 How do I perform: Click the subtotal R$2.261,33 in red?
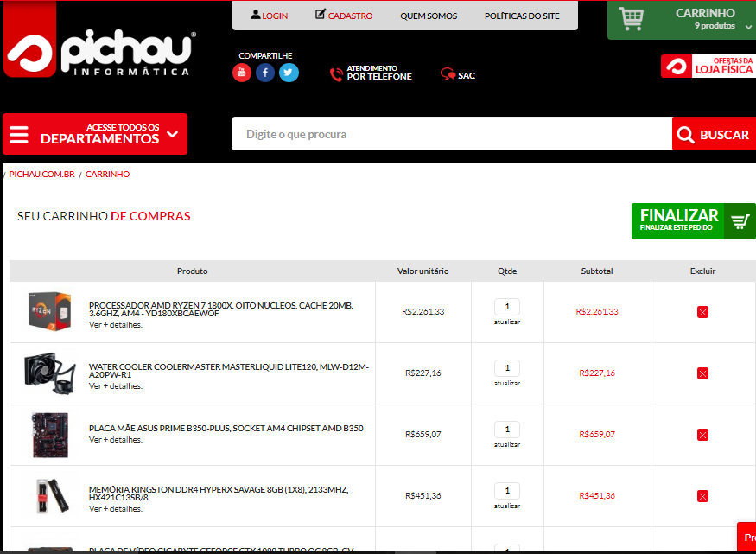tap(597, 311)
